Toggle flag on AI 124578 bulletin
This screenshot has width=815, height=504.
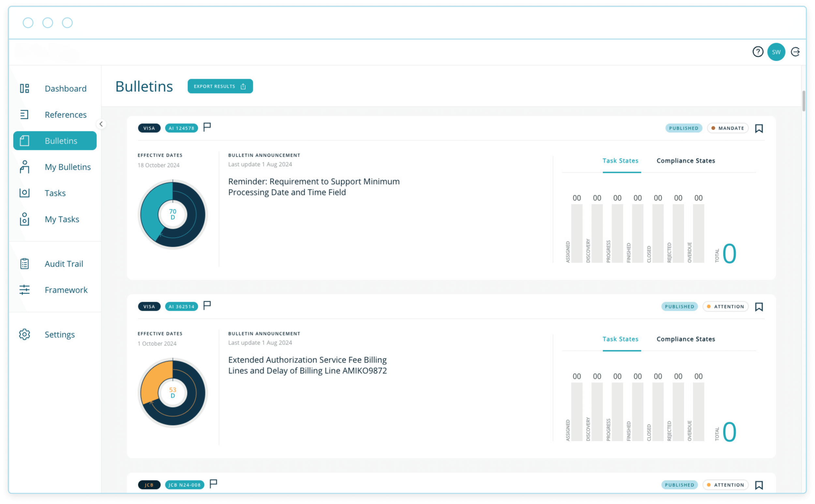tap(207, 127)
